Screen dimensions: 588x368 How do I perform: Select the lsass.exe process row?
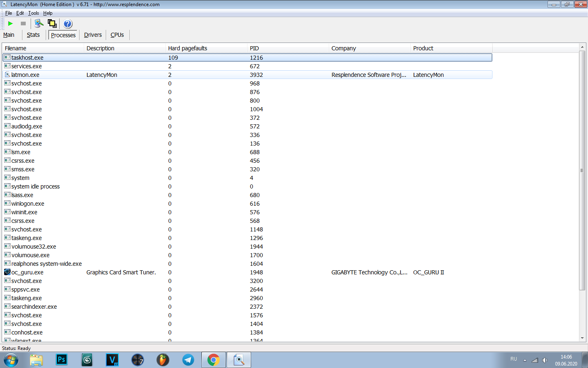coord(247,195)
